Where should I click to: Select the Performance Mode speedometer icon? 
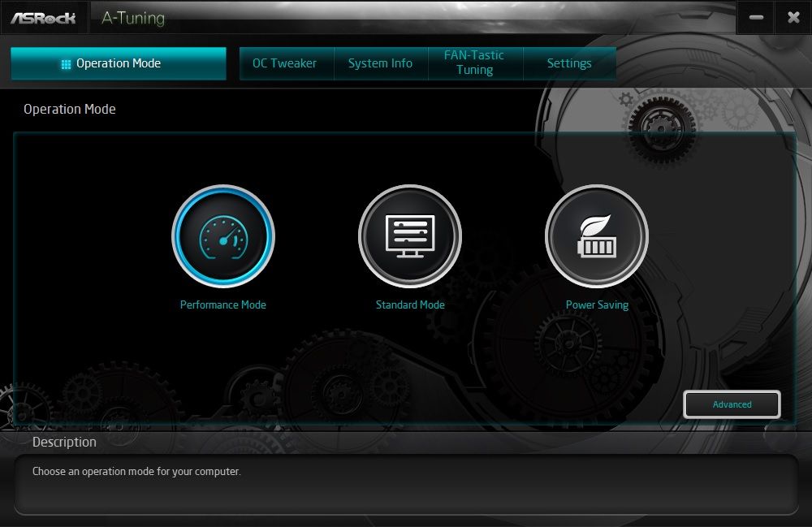coord(223,236)
